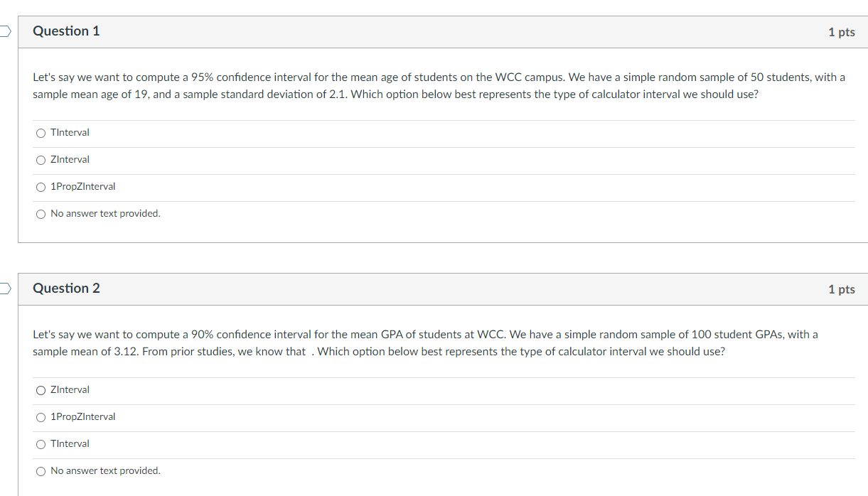
Task: Choose 1PropZInterval in Question 1
Action: pyautogui.click(x=41, y=187)
